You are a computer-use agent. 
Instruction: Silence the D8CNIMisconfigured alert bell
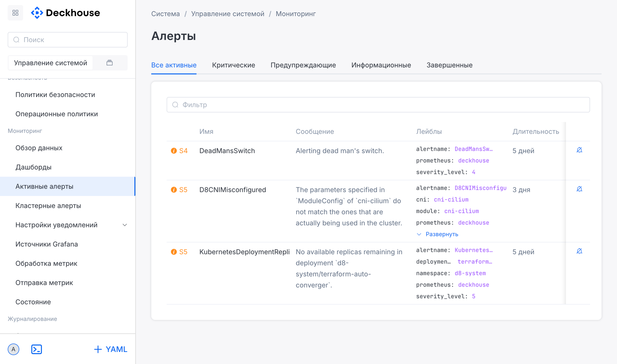[x=579, y=189]
